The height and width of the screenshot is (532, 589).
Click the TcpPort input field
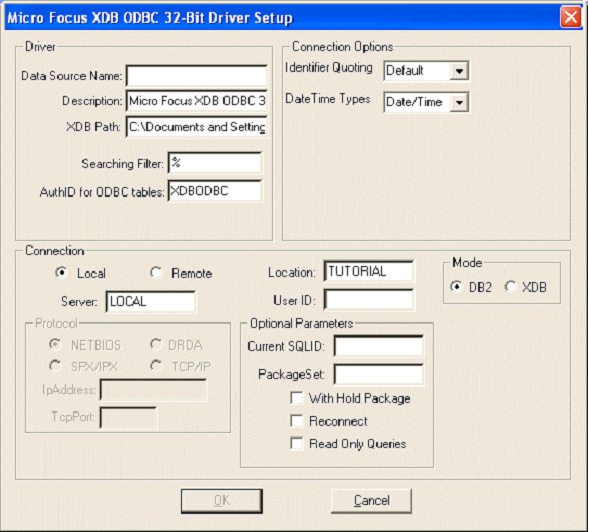point(128,417)
